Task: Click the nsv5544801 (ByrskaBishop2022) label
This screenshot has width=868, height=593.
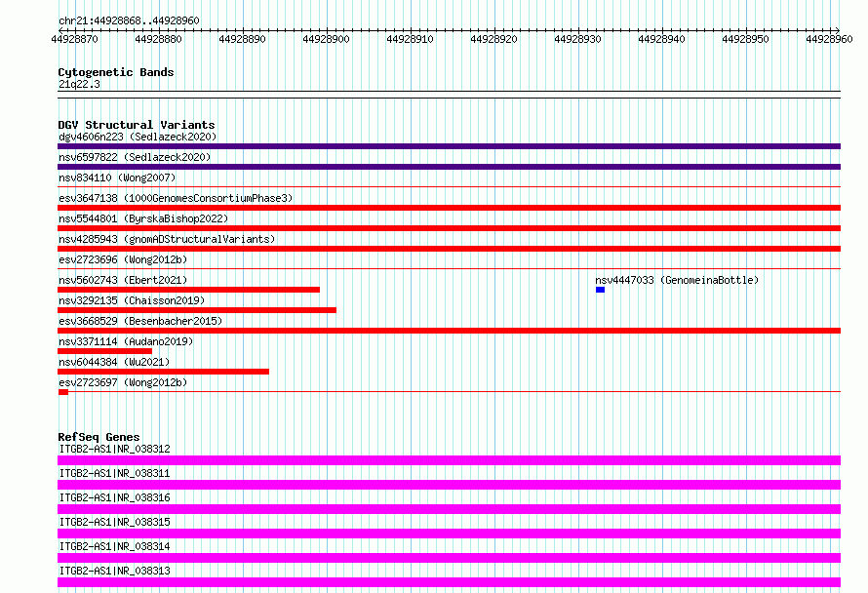Action: pyautogui.click(x=143, y=218)
